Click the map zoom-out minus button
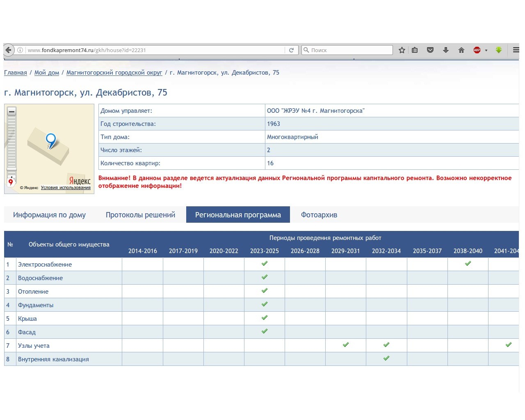The height and width of the screenshot is (420, 525). 12,112
